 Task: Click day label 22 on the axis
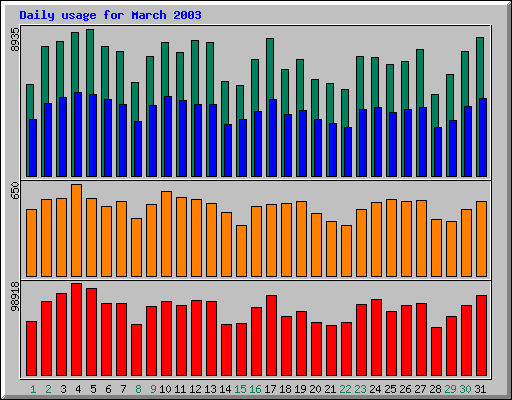point(345,389)
